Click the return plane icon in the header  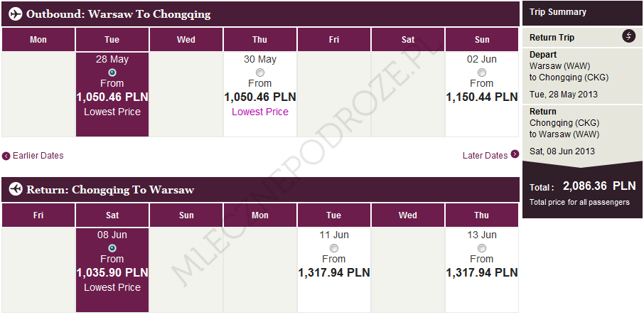(x=15, y=190)
